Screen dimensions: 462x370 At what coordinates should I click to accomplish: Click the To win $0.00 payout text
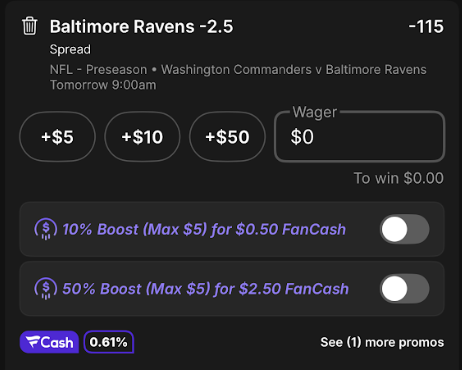[x=399, y=178]
